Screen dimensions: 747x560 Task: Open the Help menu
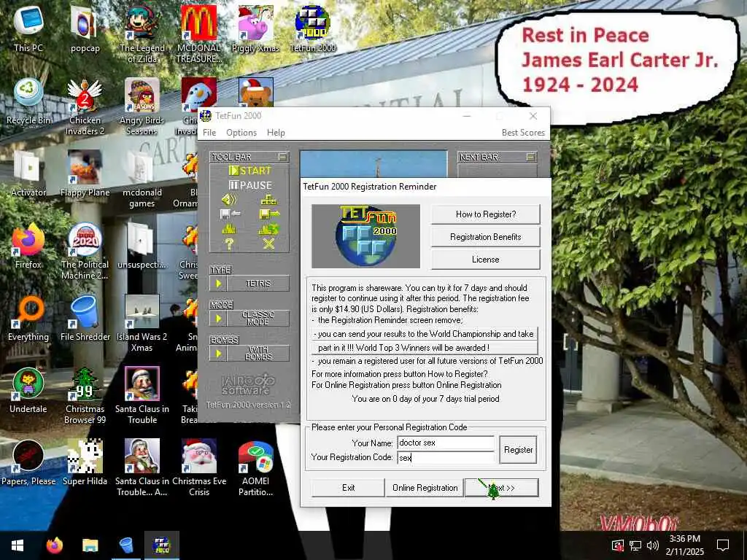coord(275,133)
